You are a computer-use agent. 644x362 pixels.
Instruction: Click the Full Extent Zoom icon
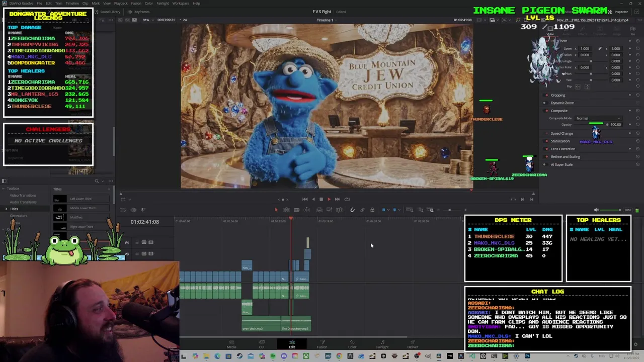pyautogui.click(x=410, y=210)
